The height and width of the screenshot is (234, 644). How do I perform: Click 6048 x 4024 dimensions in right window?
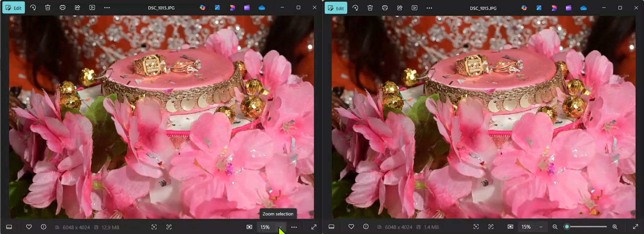pos(398,227)
